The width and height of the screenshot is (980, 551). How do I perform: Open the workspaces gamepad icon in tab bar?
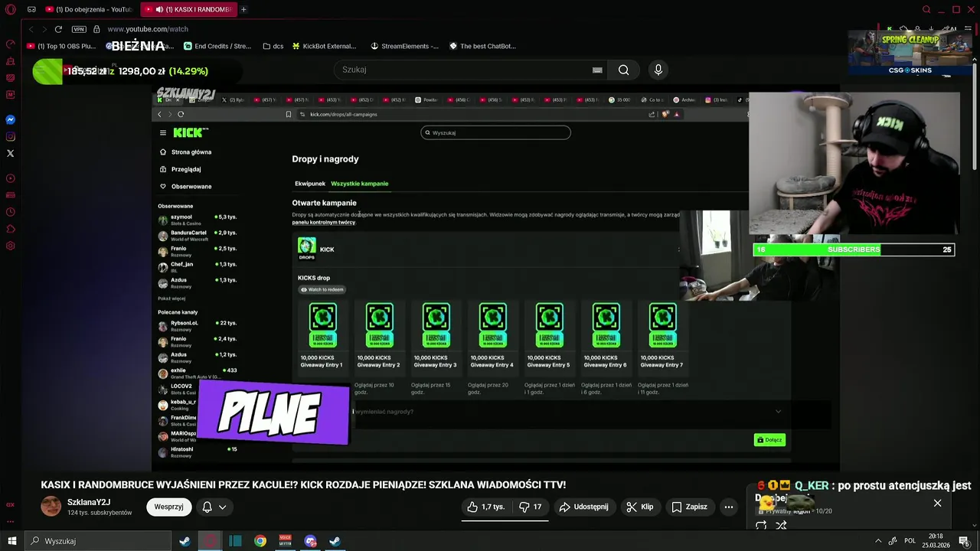(x=31, y=9)
